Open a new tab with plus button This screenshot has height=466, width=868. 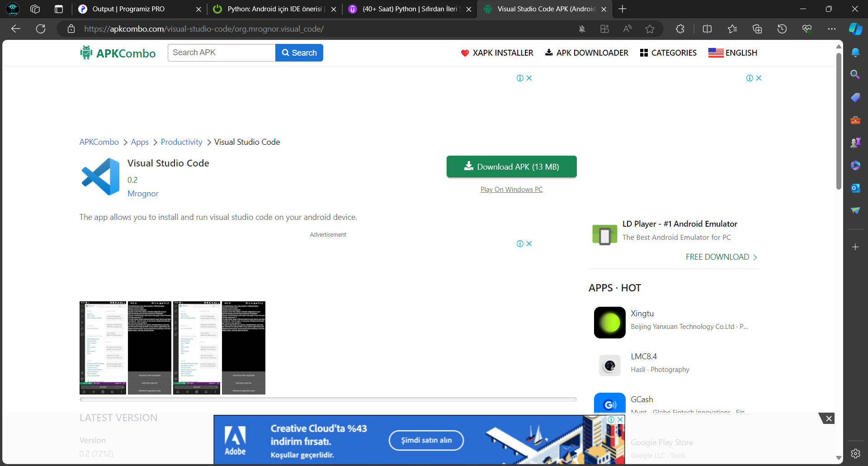coord(623,9)
